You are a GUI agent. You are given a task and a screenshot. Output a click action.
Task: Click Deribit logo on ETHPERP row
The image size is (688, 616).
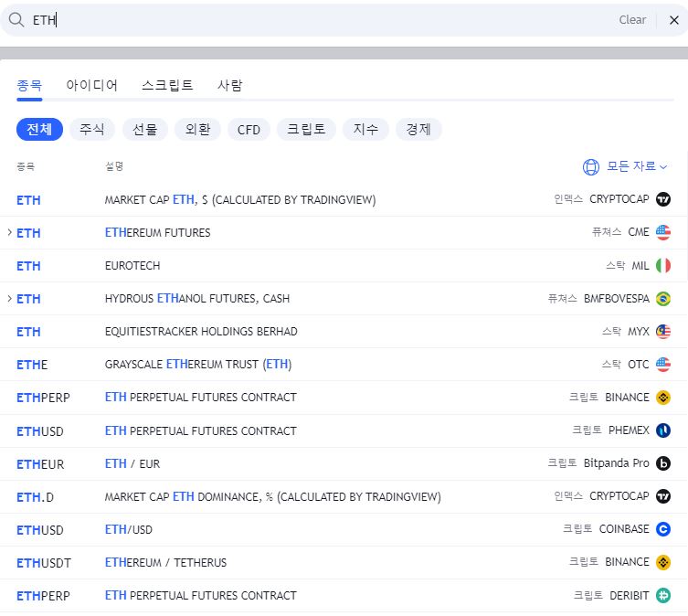coord(663,595)
